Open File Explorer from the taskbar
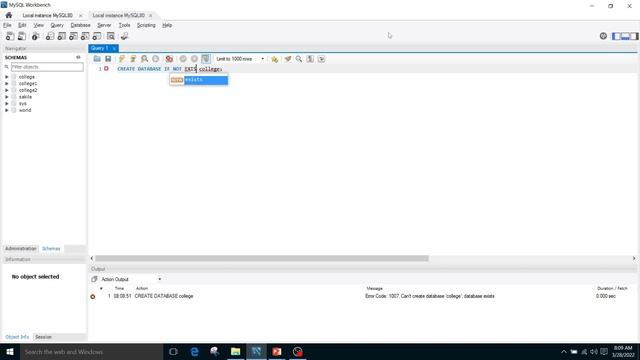This screenshot has width=640, height=360. [236, 352]
